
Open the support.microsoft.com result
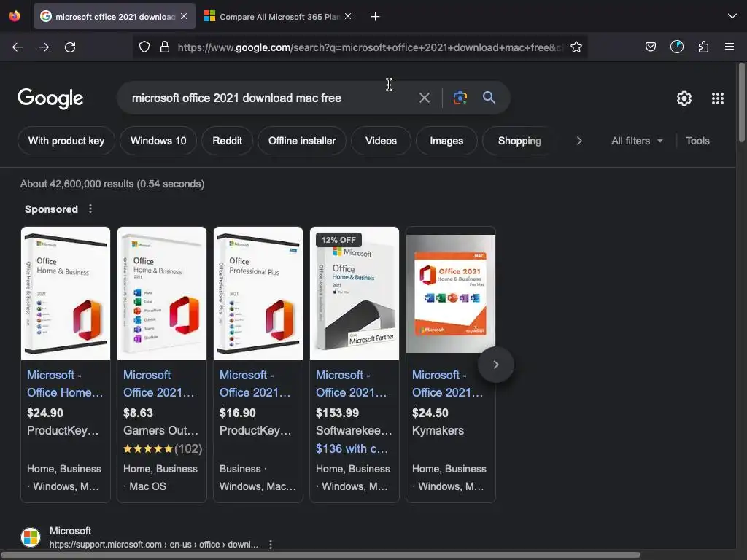tap(153, 544)
